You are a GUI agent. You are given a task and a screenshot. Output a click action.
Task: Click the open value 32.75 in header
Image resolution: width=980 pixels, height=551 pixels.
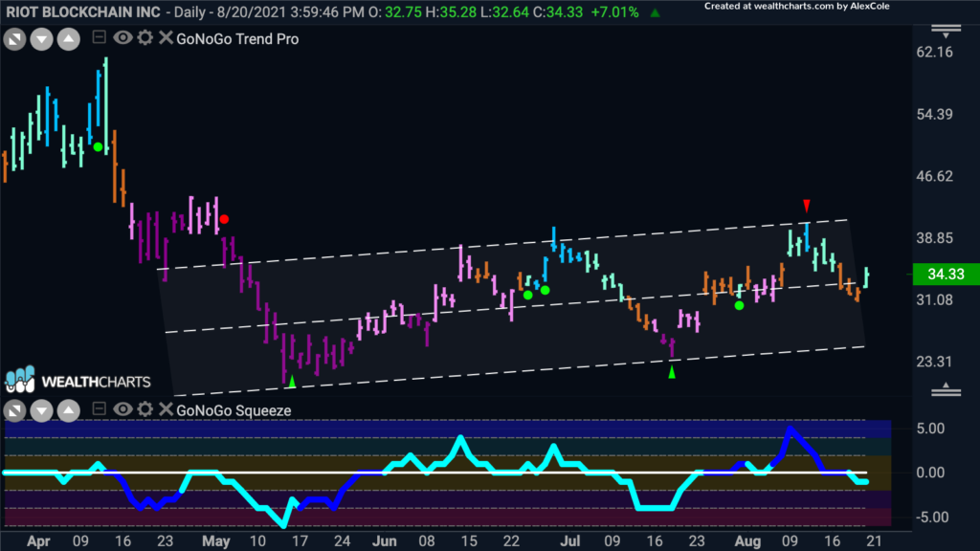point(403,11)
